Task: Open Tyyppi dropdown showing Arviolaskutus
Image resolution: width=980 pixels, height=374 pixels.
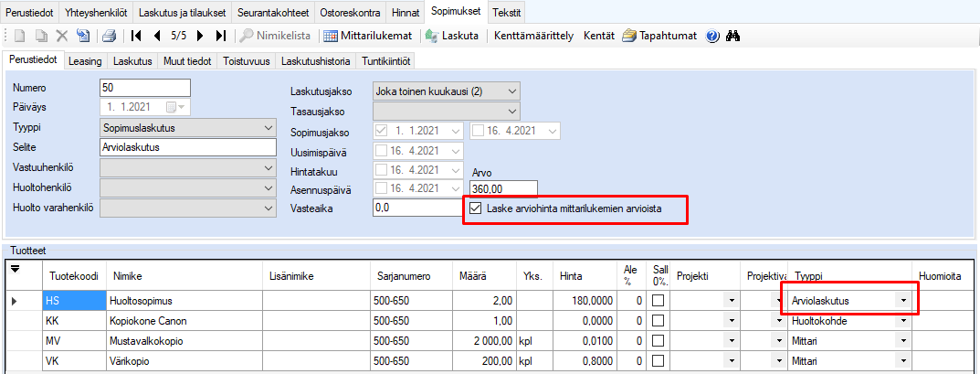Action: [x=903, y=301]
